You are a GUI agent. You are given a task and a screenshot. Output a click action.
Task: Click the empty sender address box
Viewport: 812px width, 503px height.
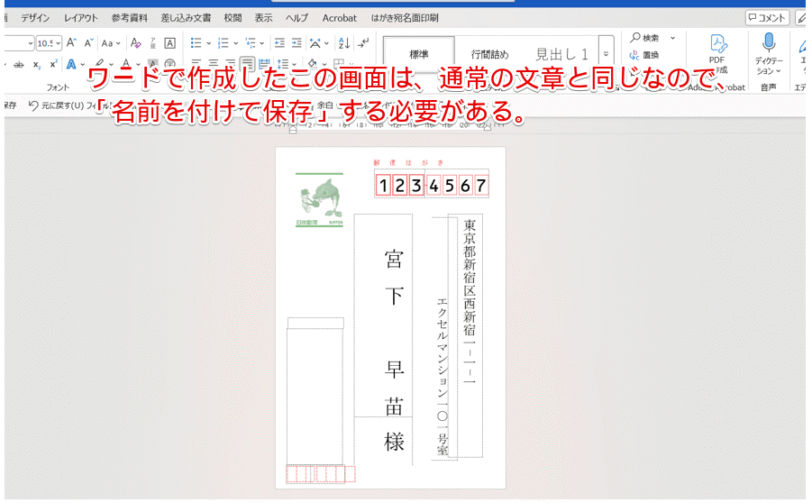[315, 397]
